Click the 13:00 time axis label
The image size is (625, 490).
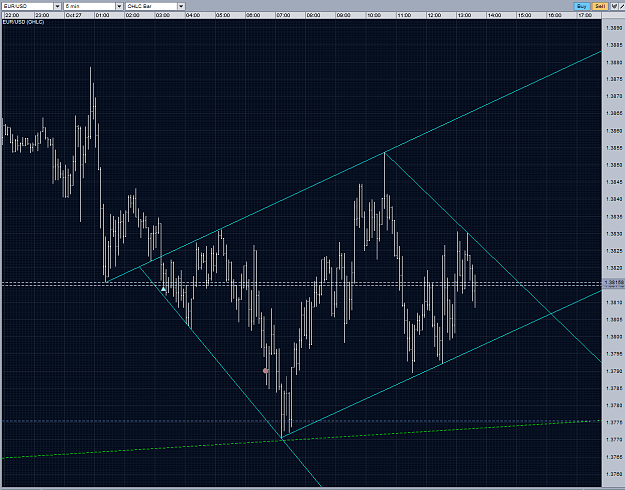pos(464,15)
